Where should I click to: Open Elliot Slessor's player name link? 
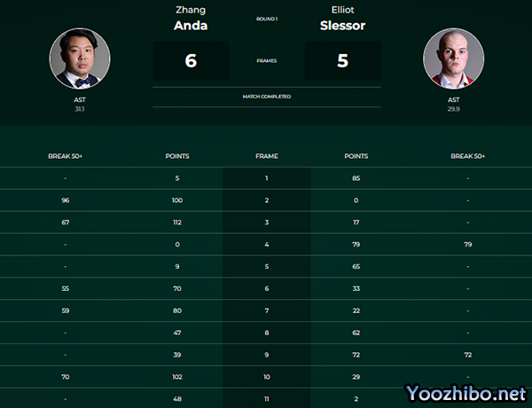pos(342,19)
